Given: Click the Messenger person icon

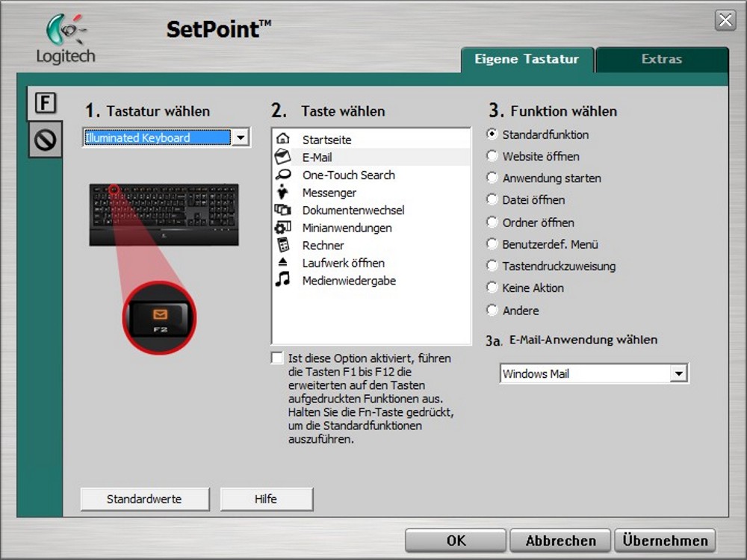Looking at the screenshot, I should [282, 192].
